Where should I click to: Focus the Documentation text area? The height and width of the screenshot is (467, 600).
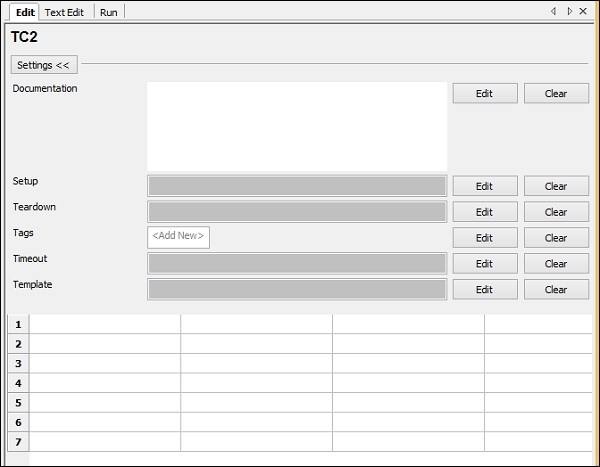coord(296,126)
